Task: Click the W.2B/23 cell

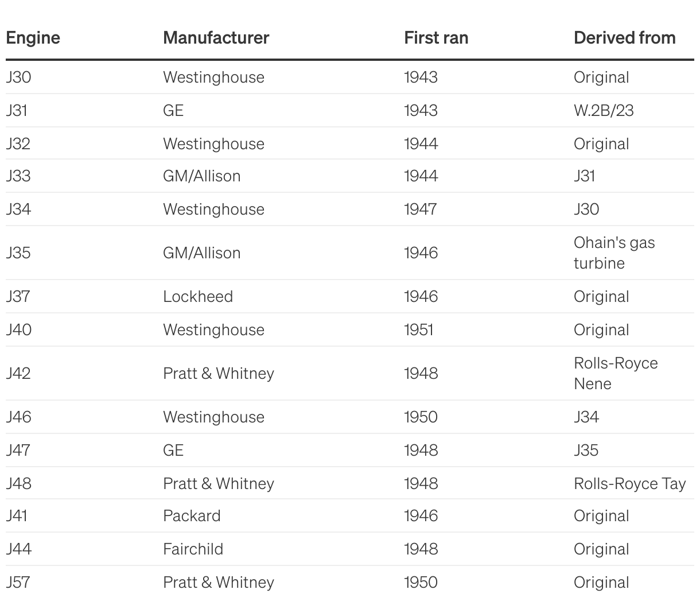Action: coord(604,110)
